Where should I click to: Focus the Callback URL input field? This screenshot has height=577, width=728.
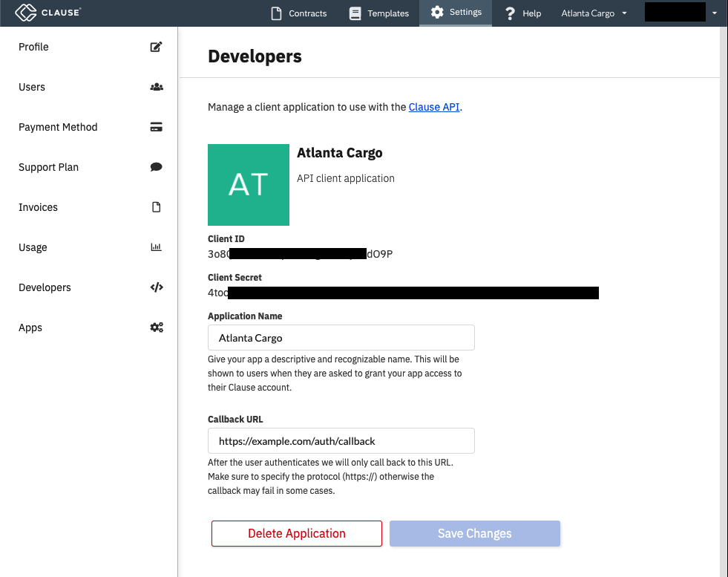click(341, 441)
